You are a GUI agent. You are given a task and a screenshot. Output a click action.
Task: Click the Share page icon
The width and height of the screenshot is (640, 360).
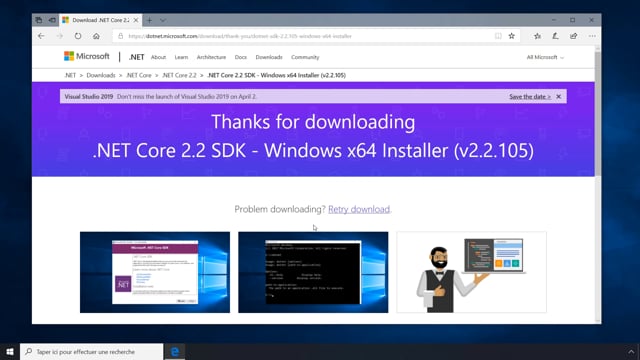[573, 36]
